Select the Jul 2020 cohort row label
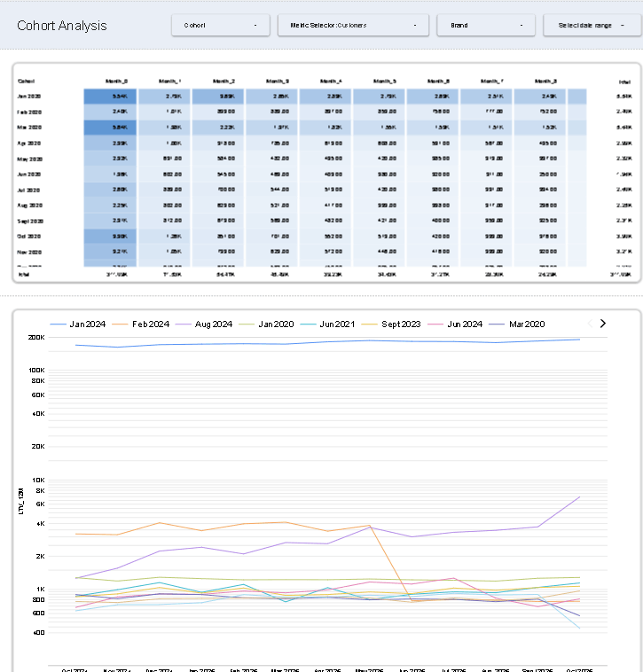This screenshot has height=672, width=643. click(x=28, y=190)
